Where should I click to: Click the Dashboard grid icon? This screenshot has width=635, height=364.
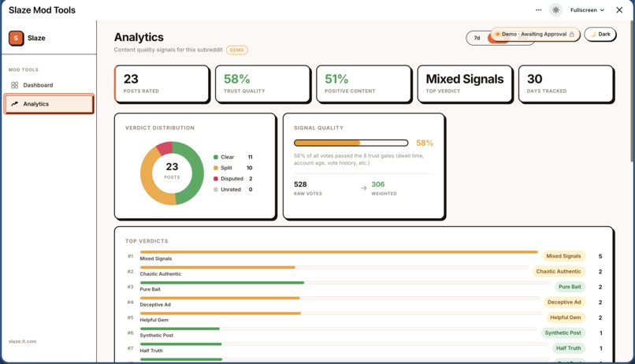15,85
